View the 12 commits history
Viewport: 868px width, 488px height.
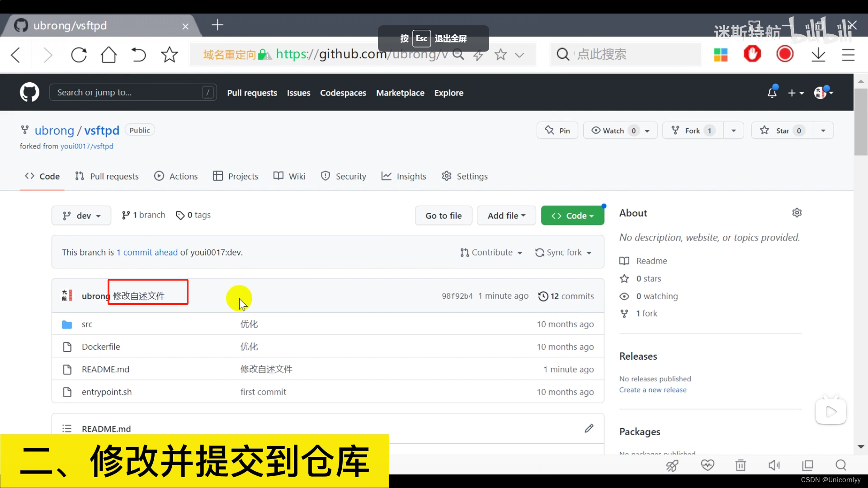coord(566,296)
